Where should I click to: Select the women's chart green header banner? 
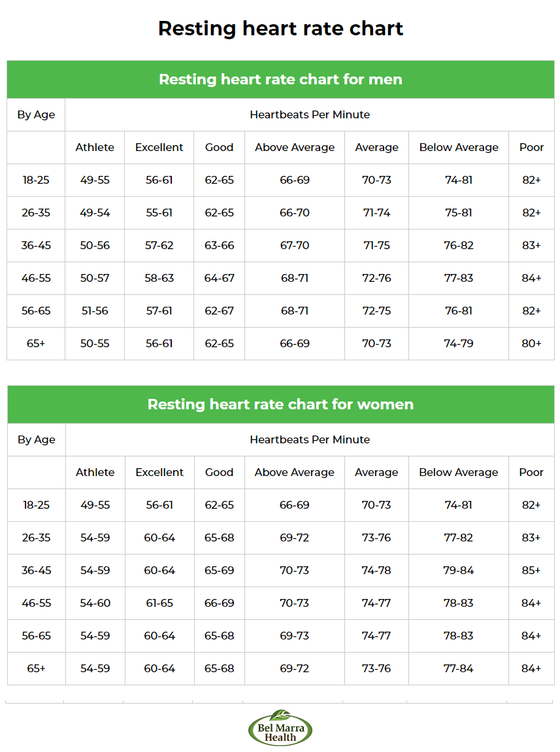click(x=280, y=404)
